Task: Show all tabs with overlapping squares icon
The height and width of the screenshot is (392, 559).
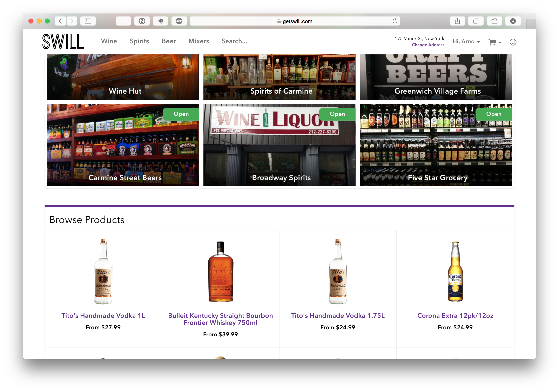Action: (476, 21)
